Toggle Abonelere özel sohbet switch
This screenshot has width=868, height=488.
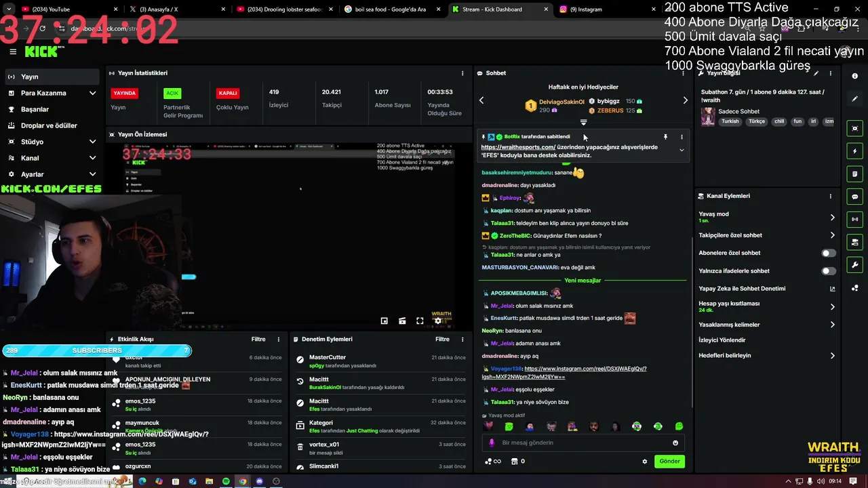829,253
